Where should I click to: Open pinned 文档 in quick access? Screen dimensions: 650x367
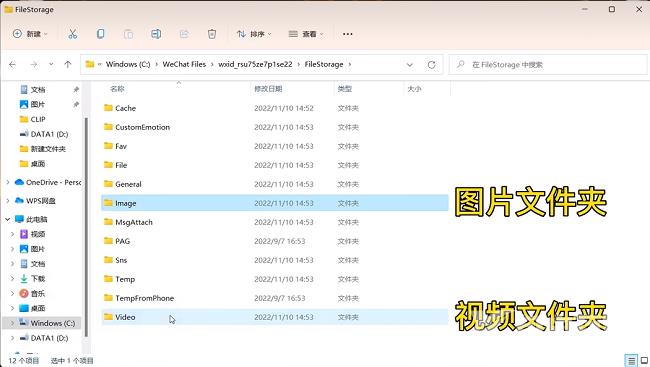click(38, 90)
